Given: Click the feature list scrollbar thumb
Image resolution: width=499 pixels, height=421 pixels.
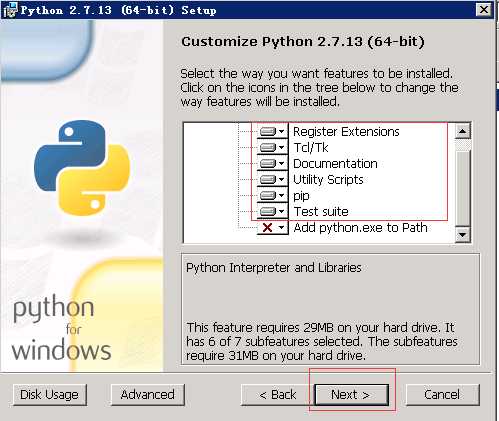Looking at the screenshot, I should point(462,188).
